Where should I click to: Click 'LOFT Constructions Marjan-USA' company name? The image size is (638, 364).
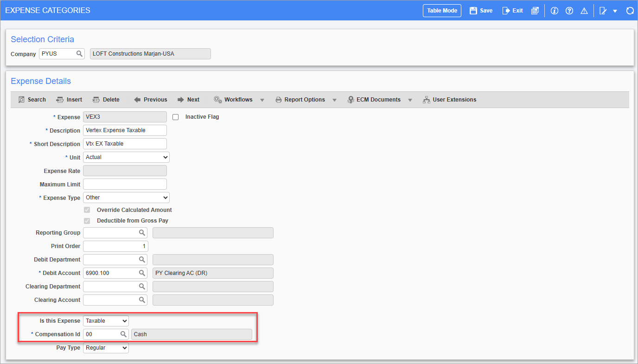(x=134, y=54)
